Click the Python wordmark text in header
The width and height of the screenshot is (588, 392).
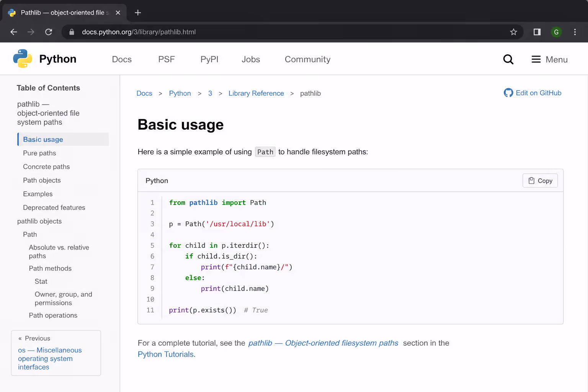58,59
